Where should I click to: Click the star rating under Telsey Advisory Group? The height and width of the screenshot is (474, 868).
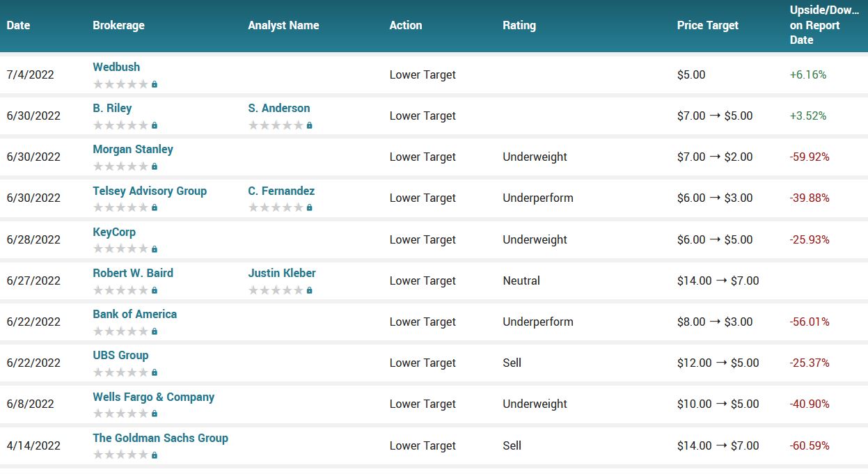tap(120, 207)
